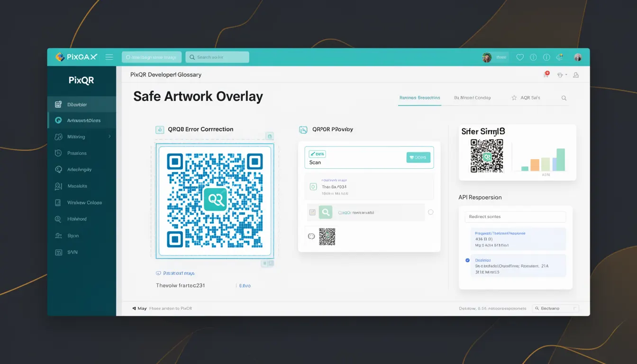Open the AQR Sais tab
The height and width of the screenshot is (364, 637).
click(x=530, y=98)
